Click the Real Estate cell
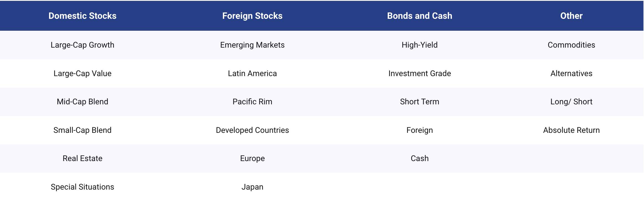Image resolution: width=644 pixels, height=207 pixels. coord(82,158)
